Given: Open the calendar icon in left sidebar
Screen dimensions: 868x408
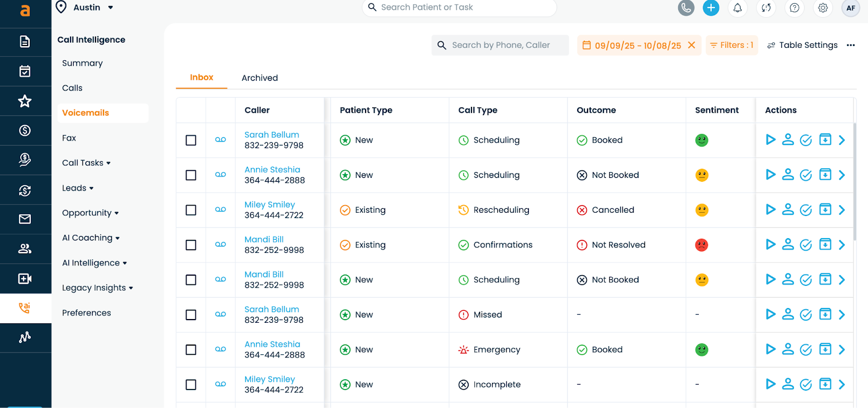Looking at the screenshot, I should pos(25,71).
